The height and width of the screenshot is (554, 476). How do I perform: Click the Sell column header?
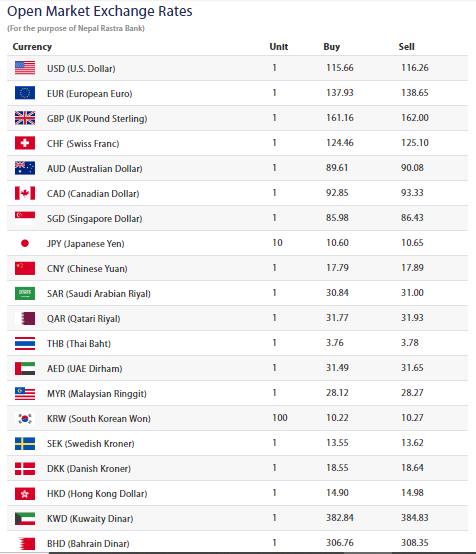406,47
